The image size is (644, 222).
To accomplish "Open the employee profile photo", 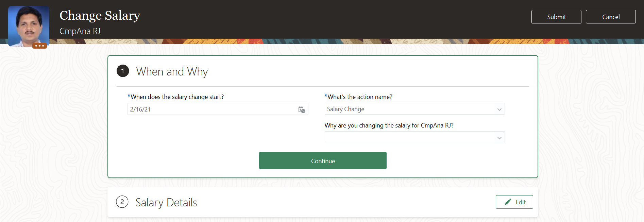I will 29,24.
